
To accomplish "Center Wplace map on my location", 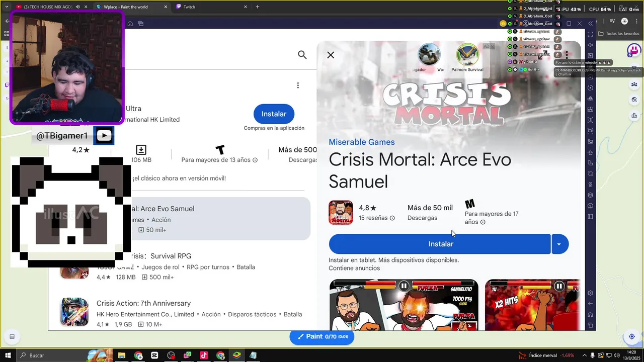I will [632, 336].
